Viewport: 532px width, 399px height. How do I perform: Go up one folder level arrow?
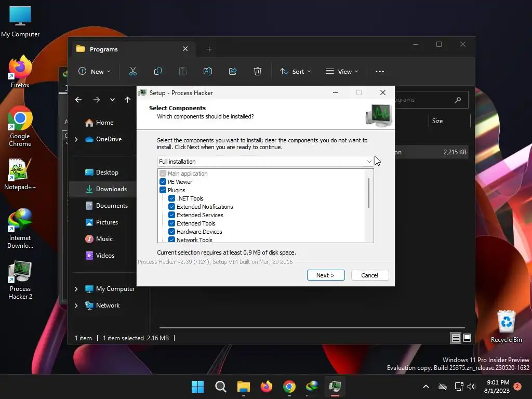click(128, 100)
